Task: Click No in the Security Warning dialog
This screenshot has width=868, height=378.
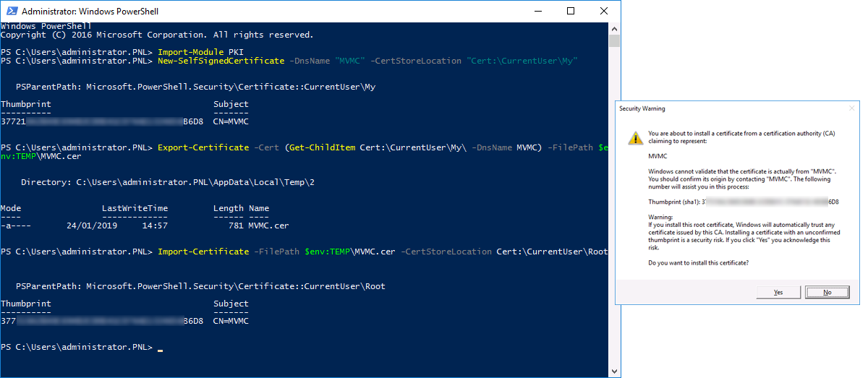Action: point(827,293)
